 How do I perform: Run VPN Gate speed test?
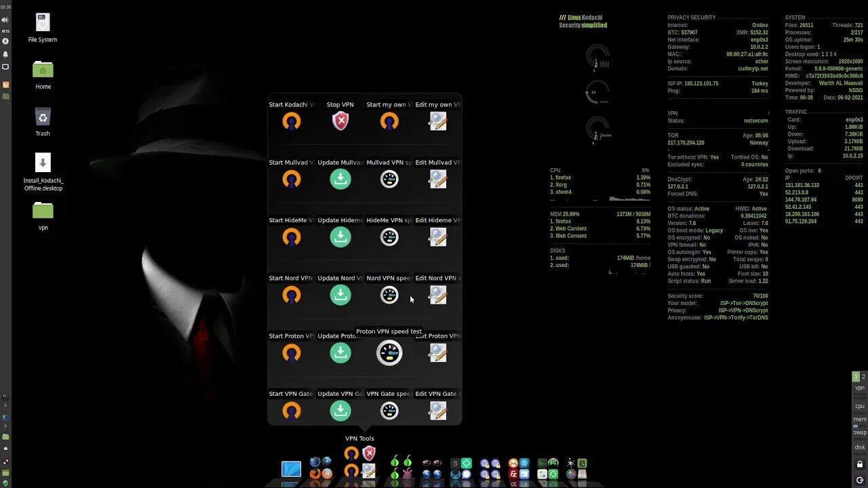pyautogui.click(x=389, y=411)
